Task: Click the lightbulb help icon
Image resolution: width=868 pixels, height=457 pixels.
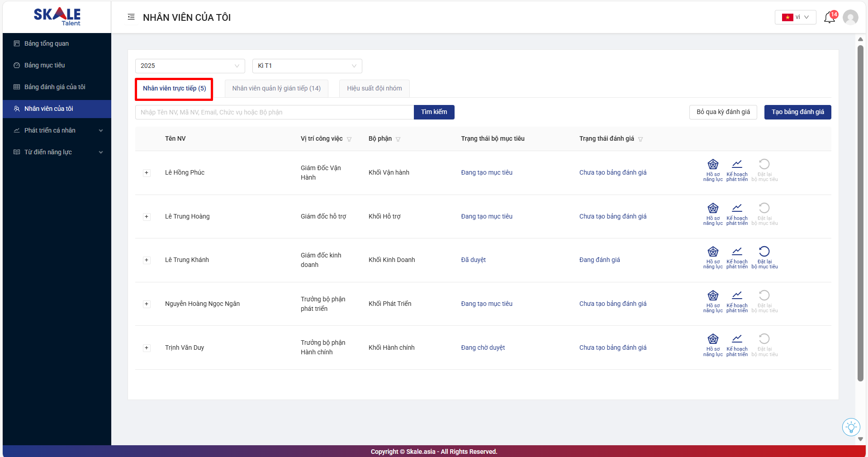Action: tap(851, 427)
